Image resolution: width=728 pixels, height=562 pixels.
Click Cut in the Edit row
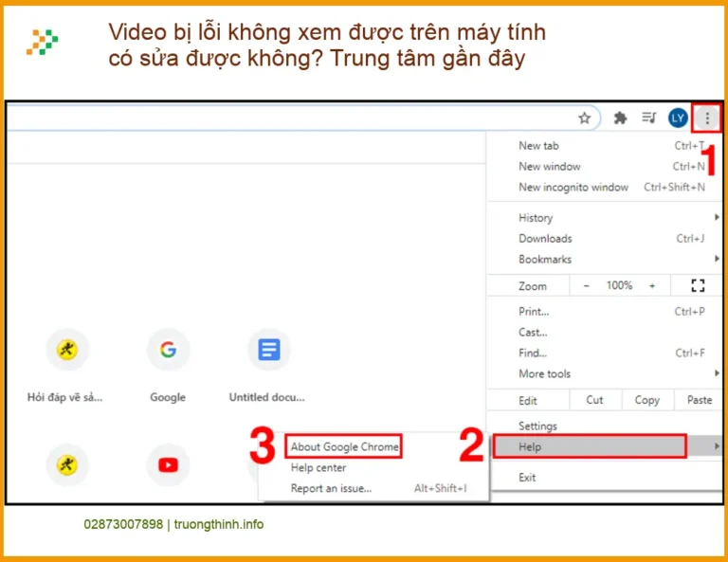click(594, 400)
